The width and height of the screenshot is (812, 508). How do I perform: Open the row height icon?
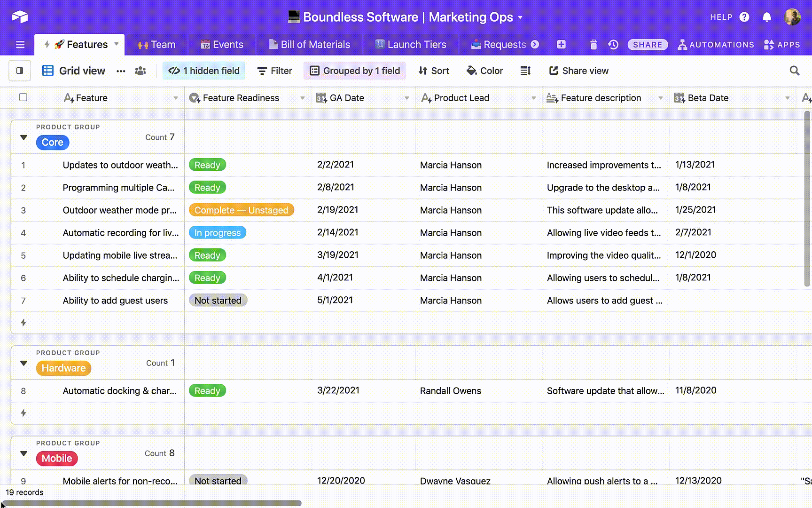[525, 71]
